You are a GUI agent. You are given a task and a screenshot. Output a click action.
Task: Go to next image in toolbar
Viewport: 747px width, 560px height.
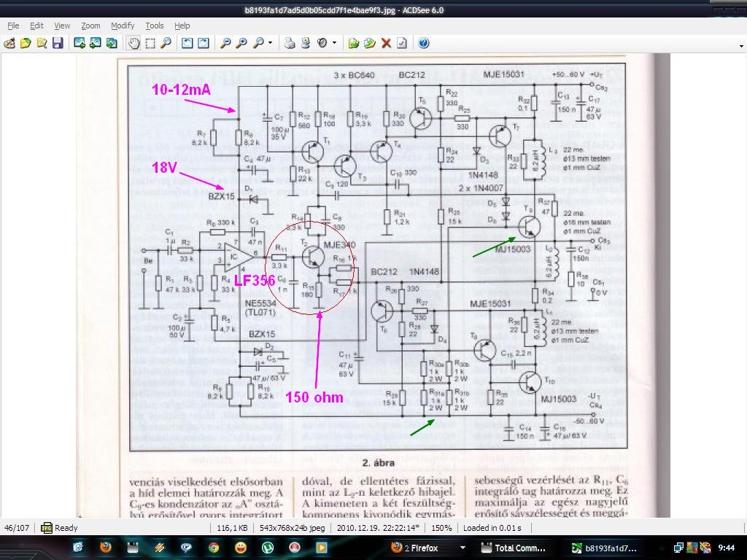96,43
